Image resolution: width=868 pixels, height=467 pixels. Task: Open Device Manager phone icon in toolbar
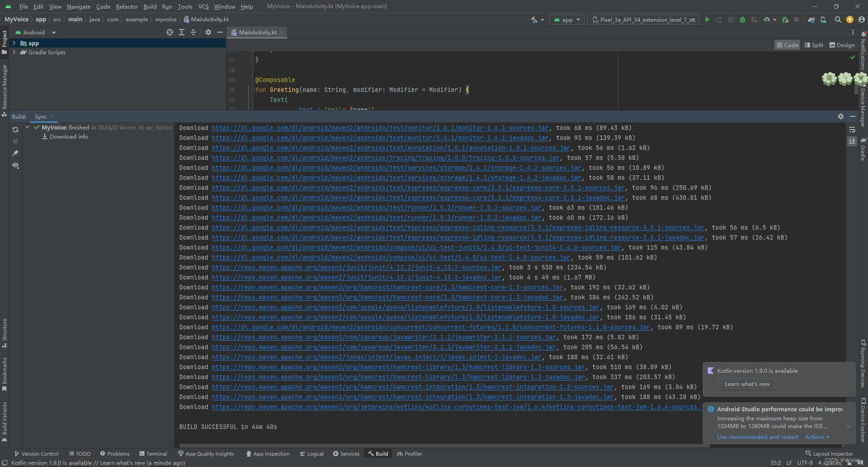pyautogui.click(x=823, y=19)
